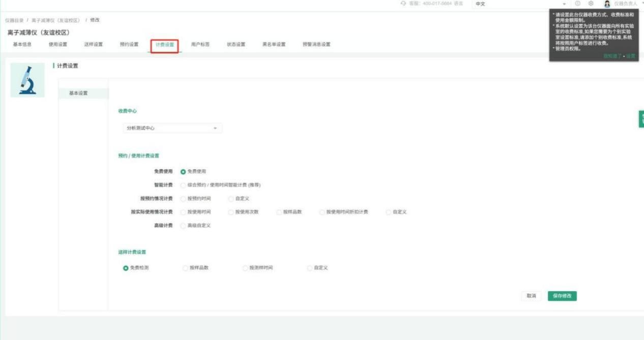Image resolution: width=644 pixels, height=340 pixels.
Task: Select the 按使用次数 radio option
Action: [x=231, y=212]
